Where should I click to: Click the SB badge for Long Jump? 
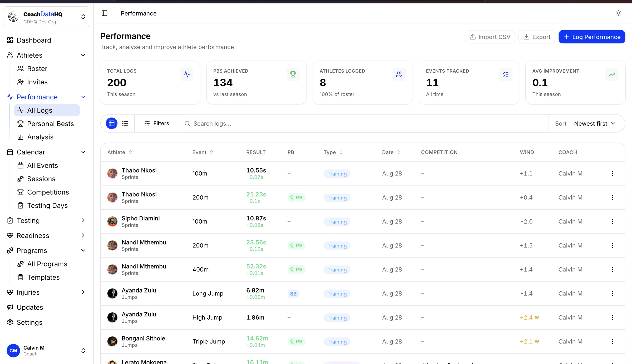293,294
